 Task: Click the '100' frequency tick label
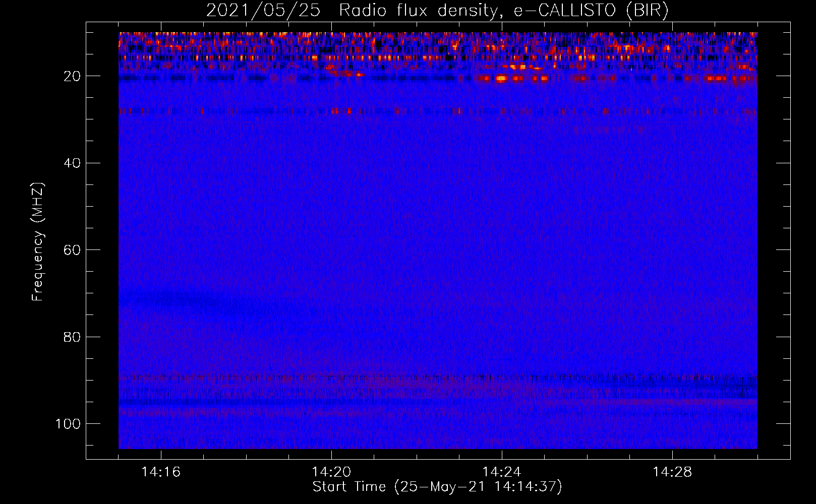[x=68, y=424]
